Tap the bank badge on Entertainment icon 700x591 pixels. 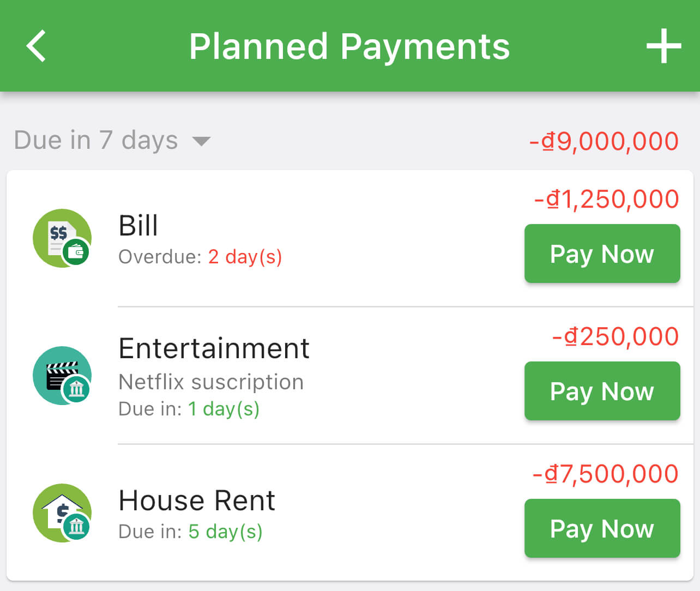coord(76,390)
